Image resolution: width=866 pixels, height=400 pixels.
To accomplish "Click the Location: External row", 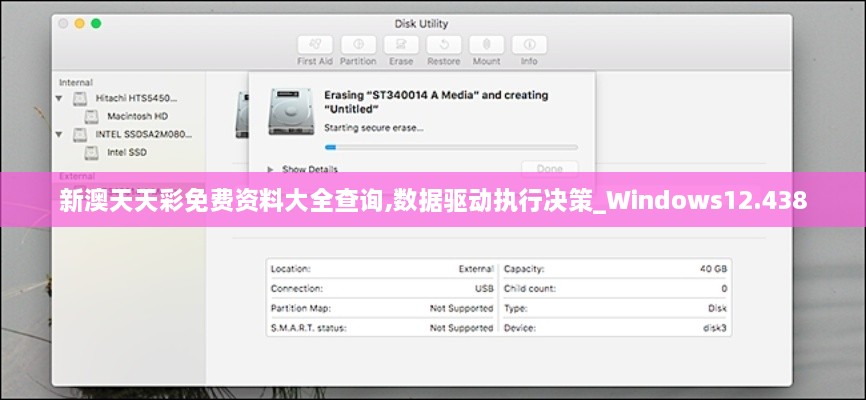I will pyautogui.click(x=382, y=269).
